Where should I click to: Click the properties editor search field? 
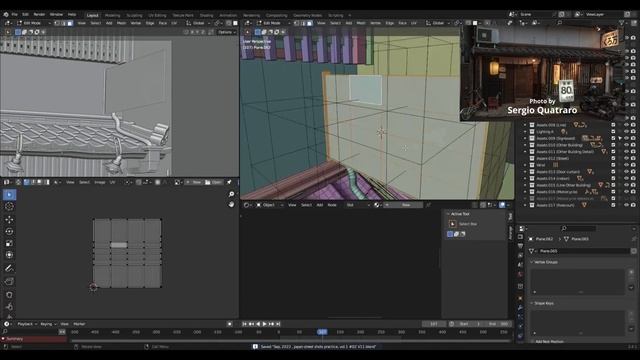(x=578, y=228)
